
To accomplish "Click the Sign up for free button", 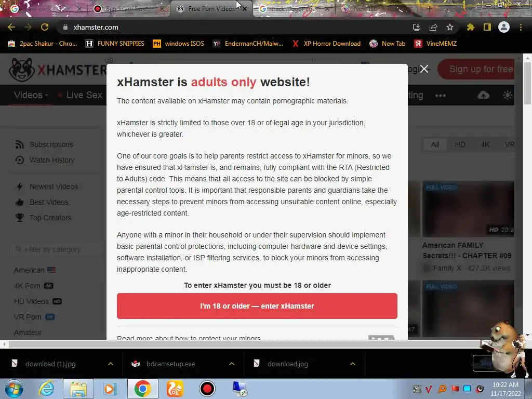I will pos(476,69).
